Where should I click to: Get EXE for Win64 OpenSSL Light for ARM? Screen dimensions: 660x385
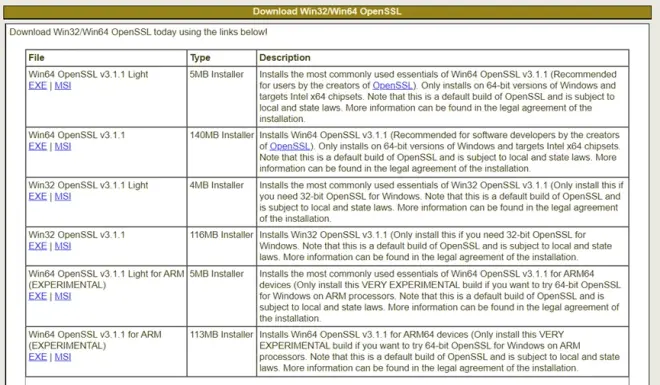click(37, 296)
